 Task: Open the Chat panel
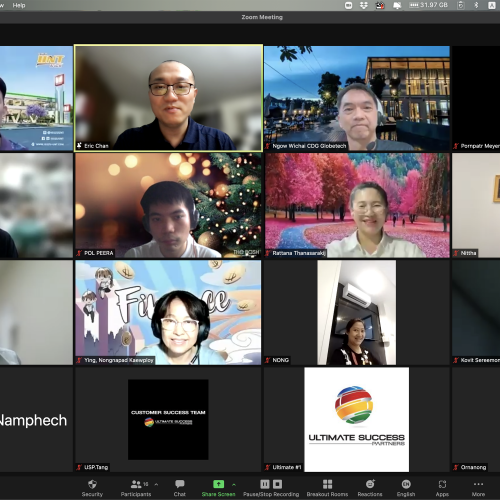pyautogui.click(x=180, y=488)
